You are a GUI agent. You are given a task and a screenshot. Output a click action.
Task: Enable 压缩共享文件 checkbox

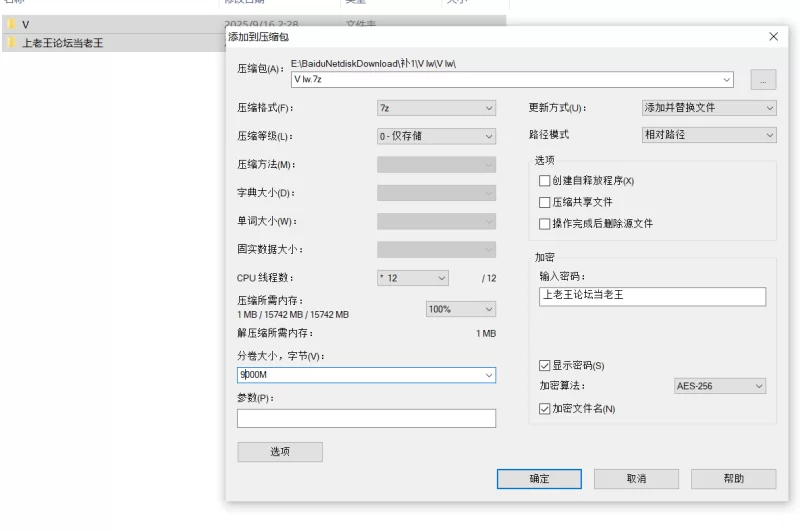click(x=544, y=202)
